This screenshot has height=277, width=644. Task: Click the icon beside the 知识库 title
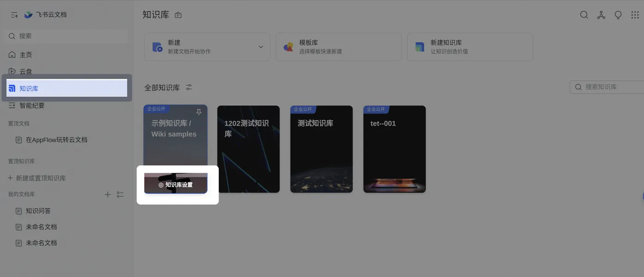pos(178,15)
